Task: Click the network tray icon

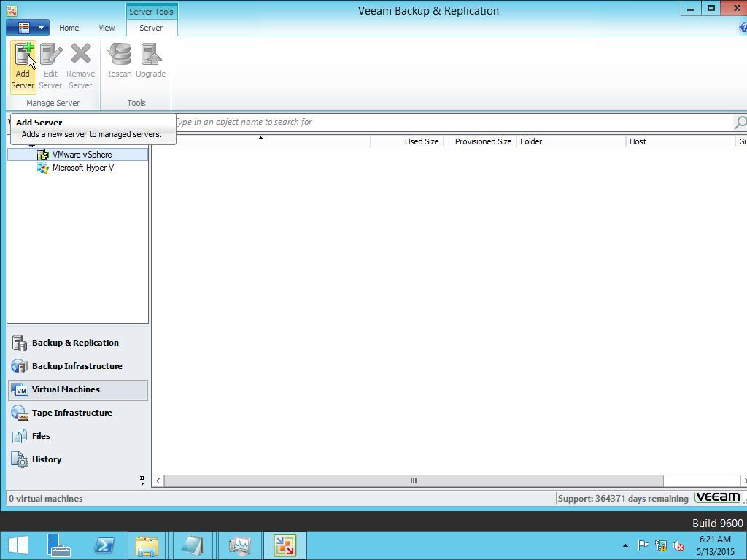Action: tap(661, 545)
